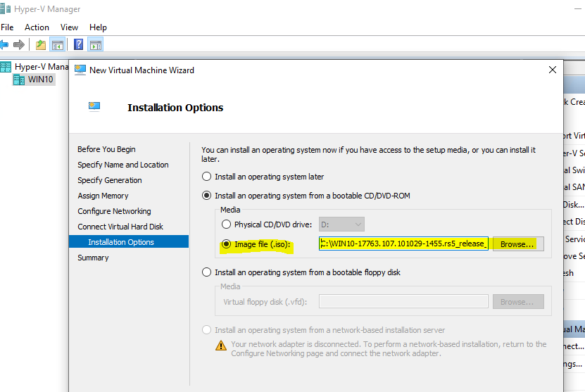This screenshot has height=392, width=585.
Task: Select the WIN10 server in the tree
Action: [34, 80]
